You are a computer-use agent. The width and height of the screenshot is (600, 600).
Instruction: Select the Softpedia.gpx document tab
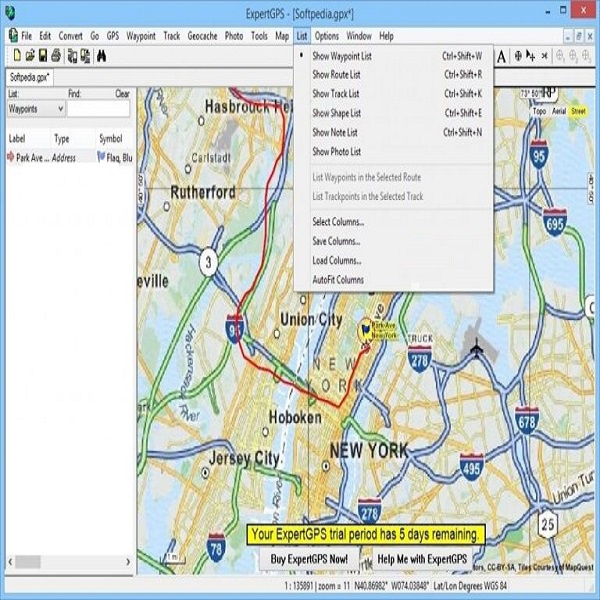29,77
